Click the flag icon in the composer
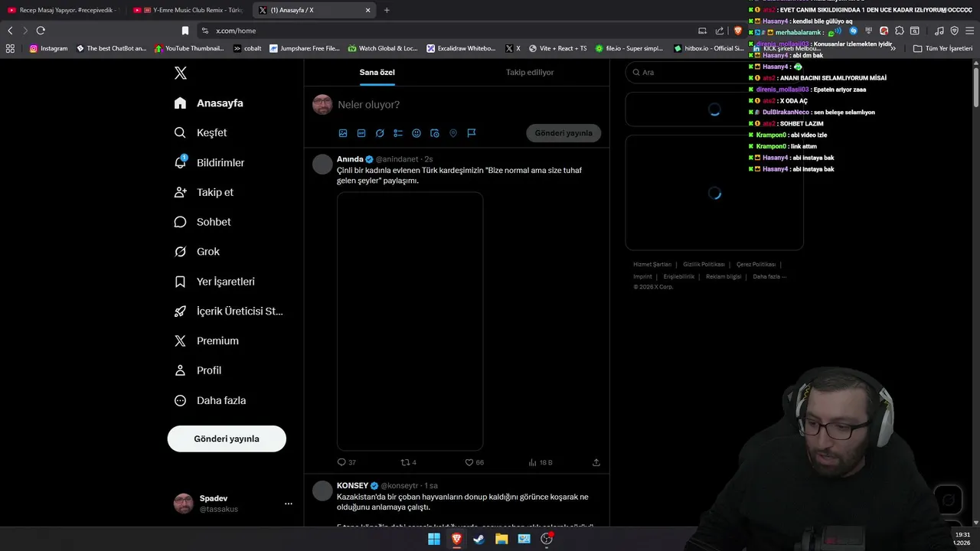This screenshot has width=980, height=551. 472,133
